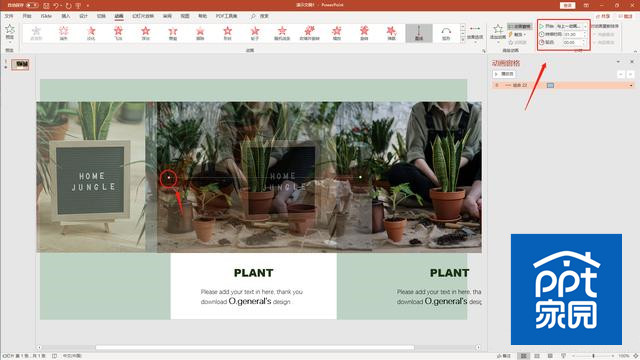Switch to the Slide Show (幻灯片放映) tab
Image resolution: width=640 pixels, height=360 pixels.
[143, 16]
